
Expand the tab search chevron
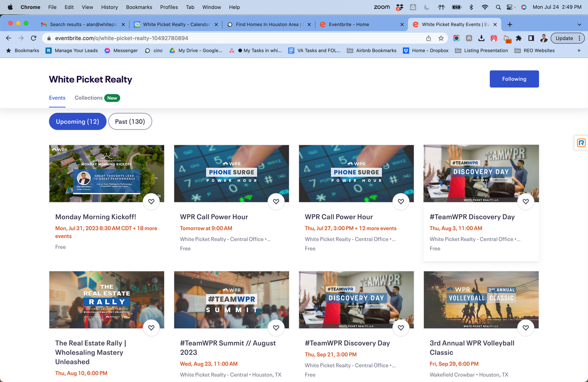point(579,24)
